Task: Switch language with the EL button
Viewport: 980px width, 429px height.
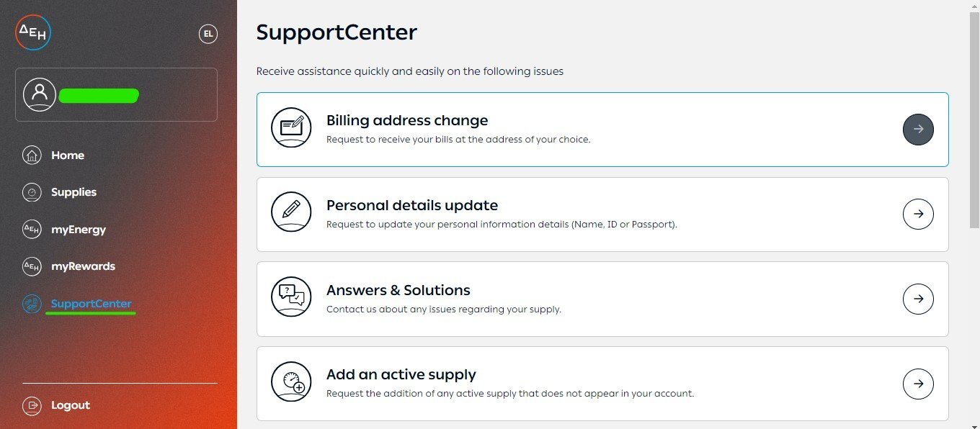Action: 208,34
